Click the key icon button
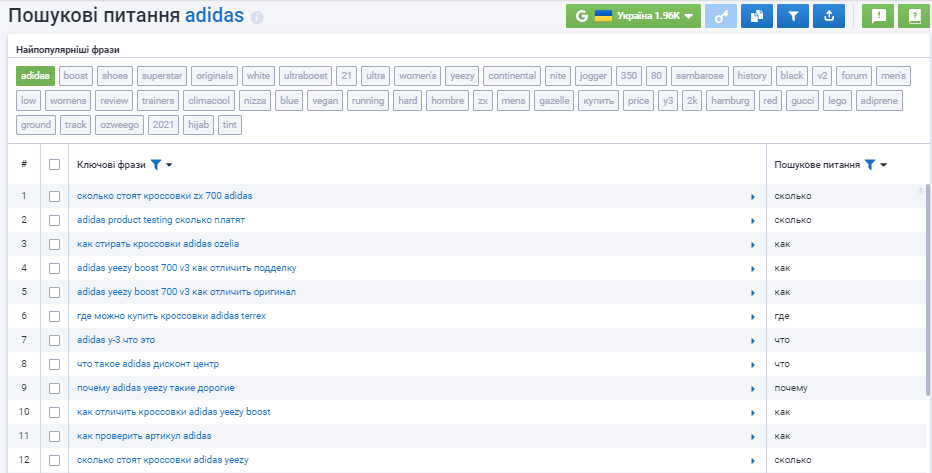Image resolution: width=932 pixels, height=473 pixels. 719,16
